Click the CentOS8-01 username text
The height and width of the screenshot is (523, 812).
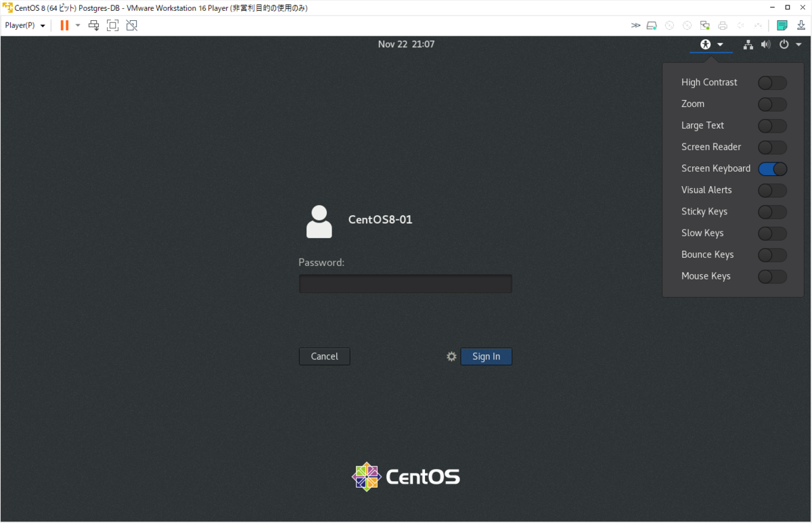click(x=380, y=220)
